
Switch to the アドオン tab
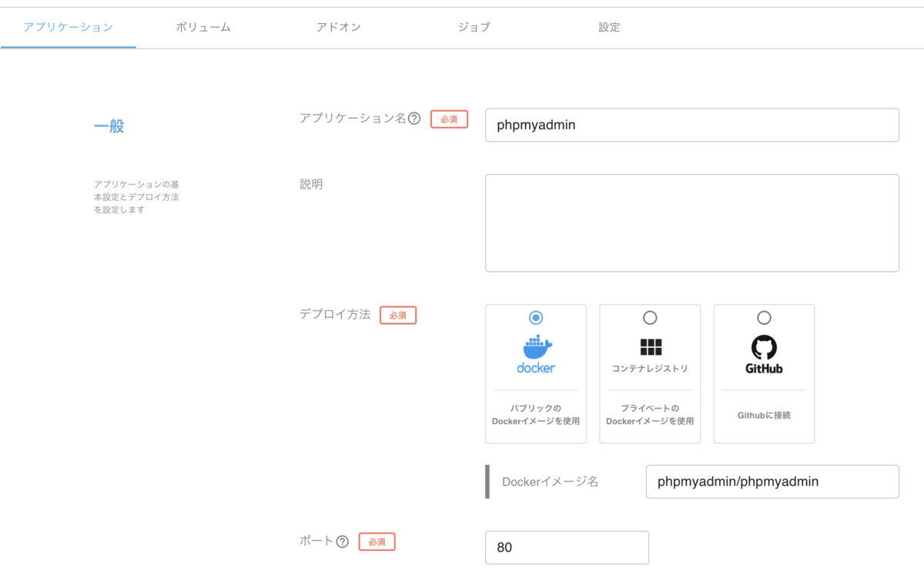pos(339,25)
